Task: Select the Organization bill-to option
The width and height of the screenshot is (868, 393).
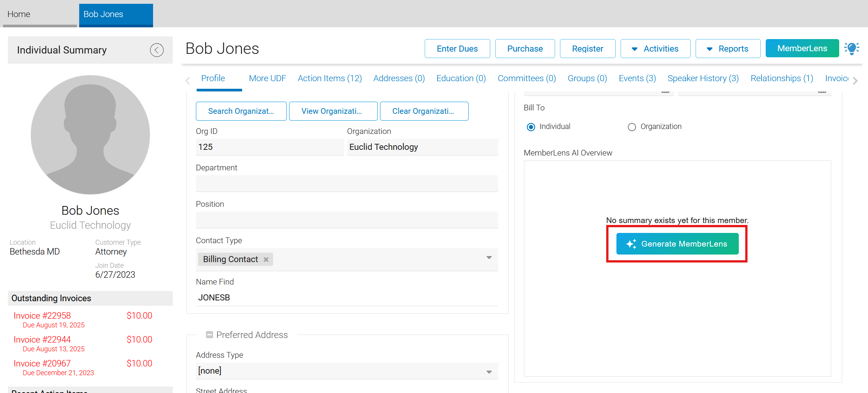Action: pyautogui.click(x=632, y=127)
